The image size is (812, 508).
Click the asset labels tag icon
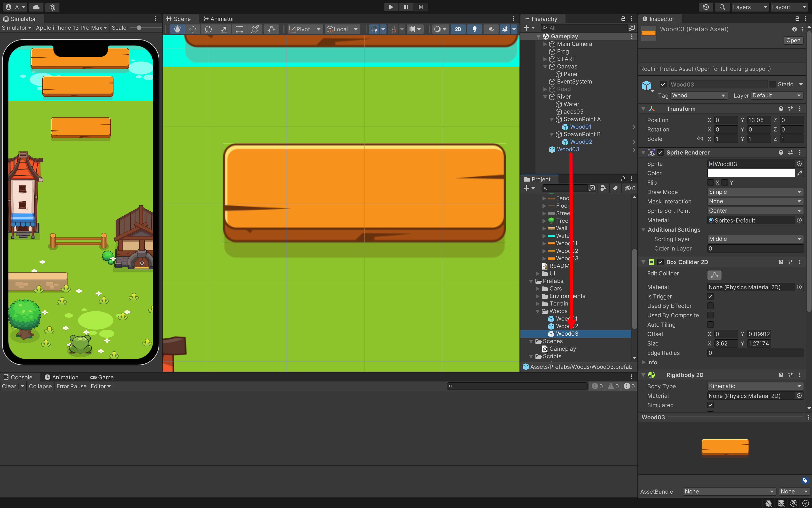pos(805,480)
